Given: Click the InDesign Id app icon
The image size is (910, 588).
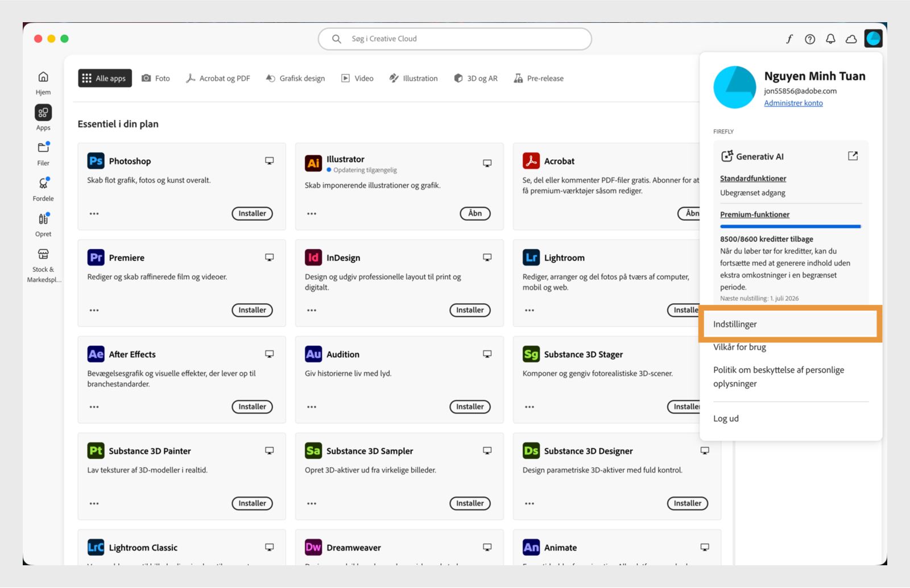Looking at the screenshot, I should coord(313,258).
